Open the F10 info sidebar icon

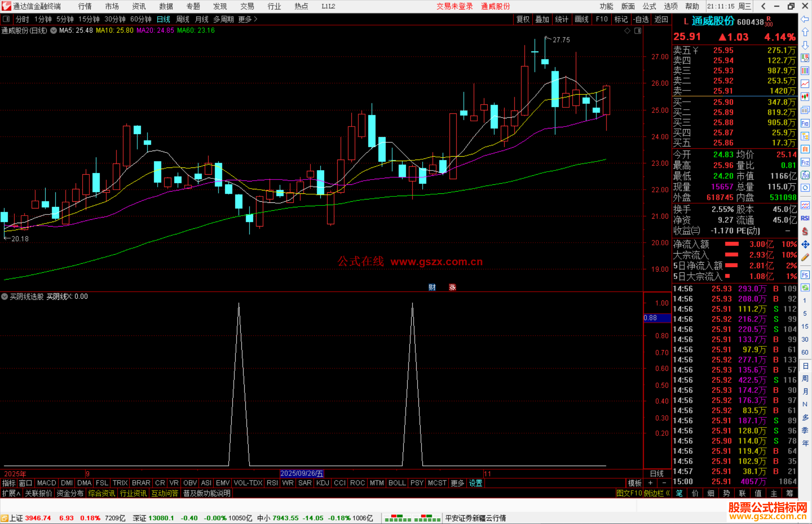click(804, 123)
